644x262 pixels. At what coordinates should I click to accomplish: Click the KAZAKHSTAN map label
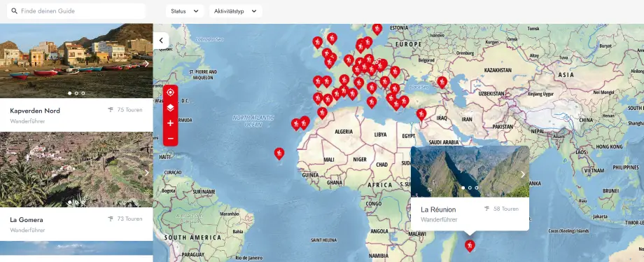[498, 70]
